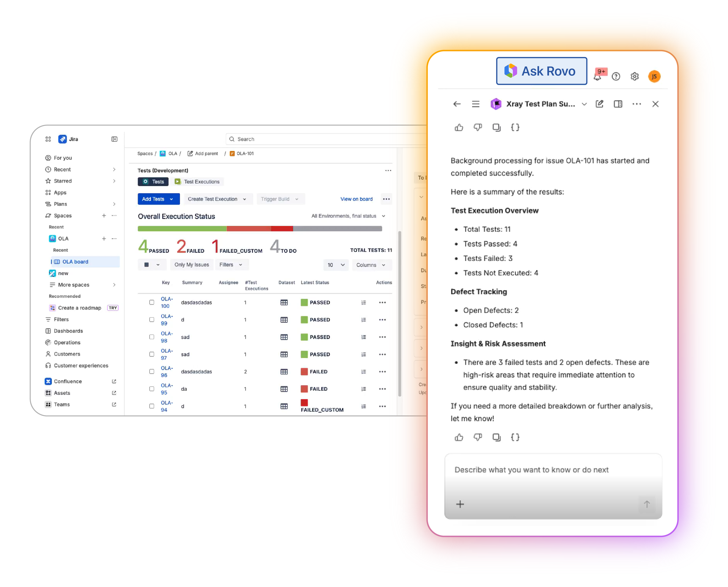This screenshot has width=728, height=587.
Task: Open dataset icon for OLA-100 row
Action: [x=284, y=302]
